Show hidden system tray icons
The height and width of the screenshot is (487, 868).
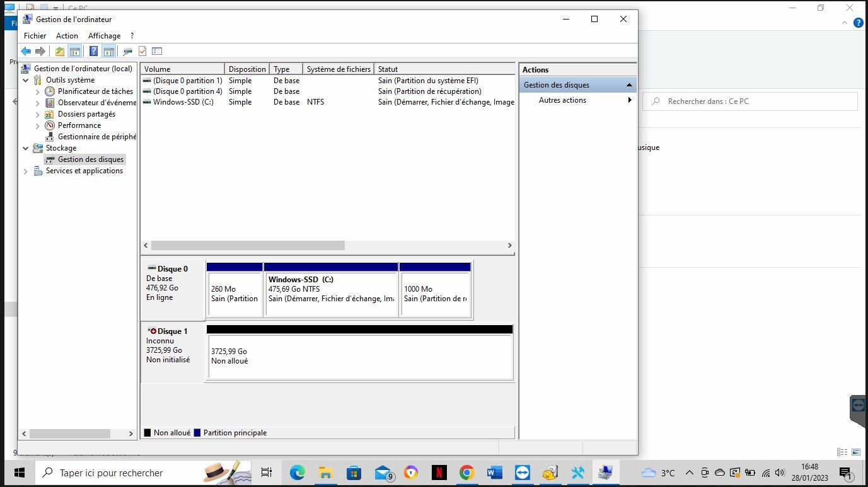[x=689, y=473]
